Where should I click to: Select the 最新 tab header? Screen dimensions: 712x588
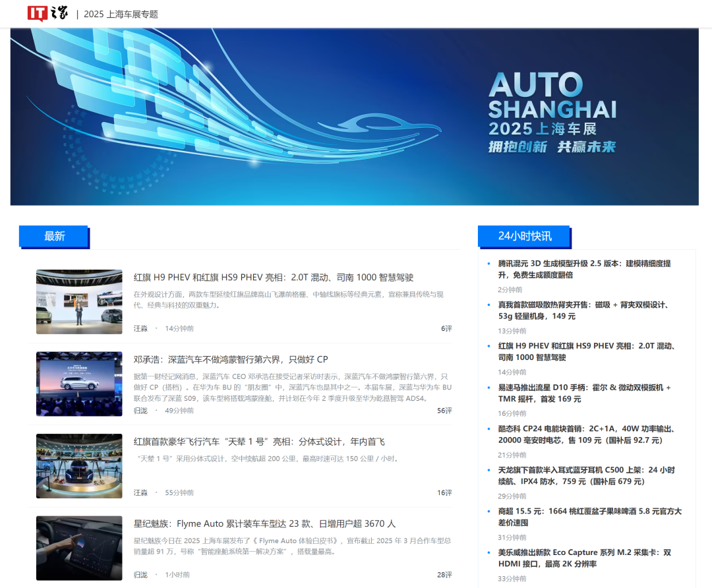point(54,236)
